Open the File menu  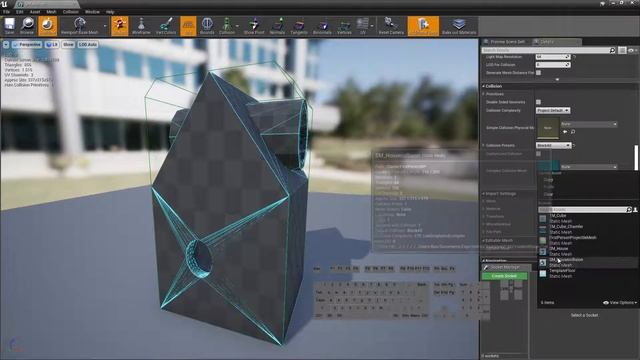(7, 12)
